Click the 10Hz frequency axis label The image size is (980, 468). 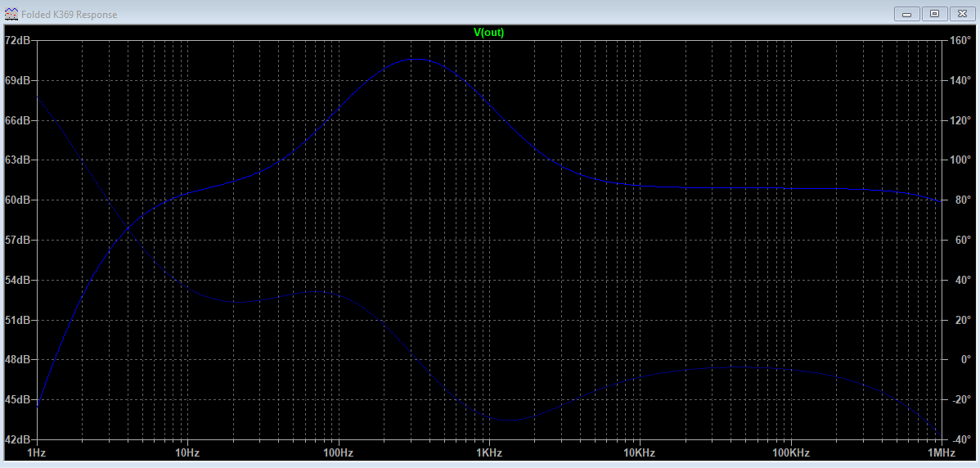(187, 452)
